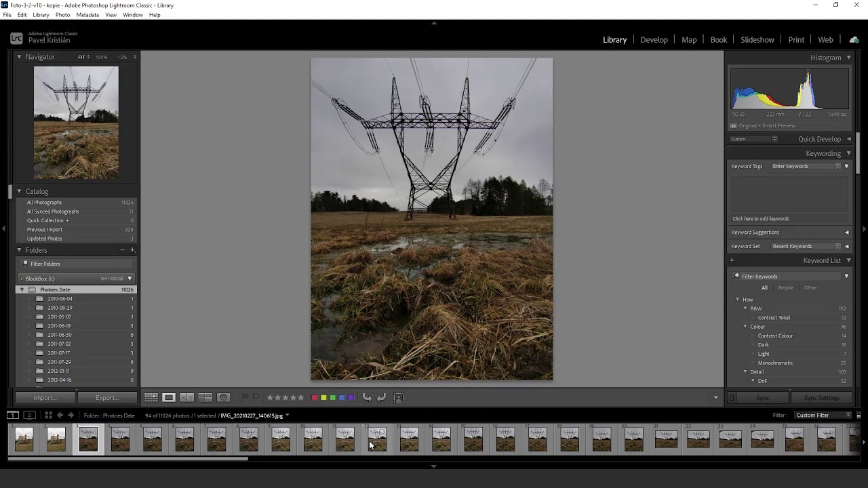868x488 pixels.
Task: Open Compare view (XY) icon
Action: coord(186,398)
